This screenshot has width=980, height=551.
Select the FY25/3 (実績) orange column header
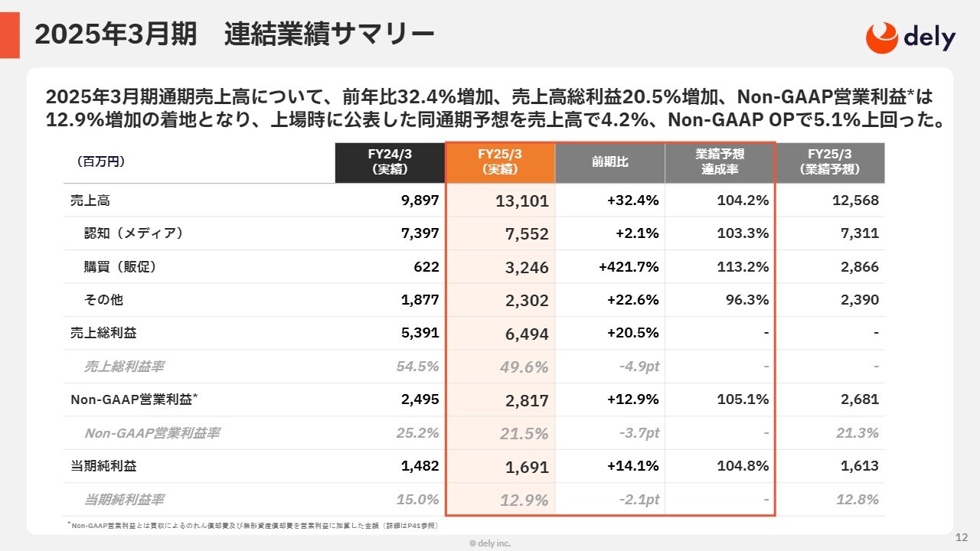[500, 162]
